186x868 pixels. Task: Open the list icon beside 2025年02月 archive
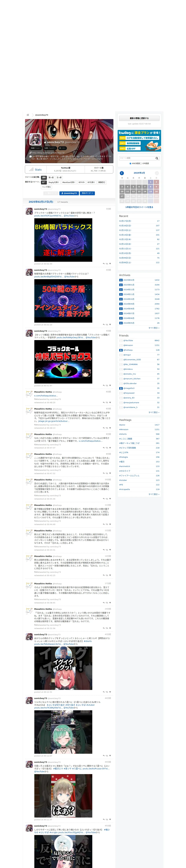point(121,280)
